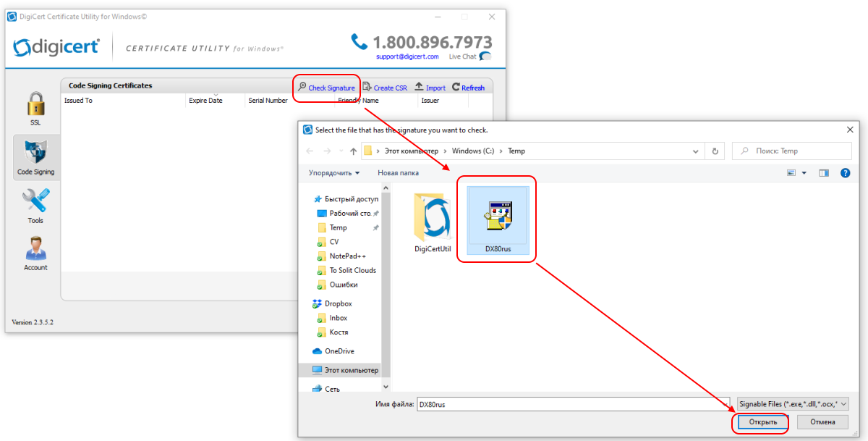
Task: Select Сеть in navigation pane
Action: pos(327,389)
